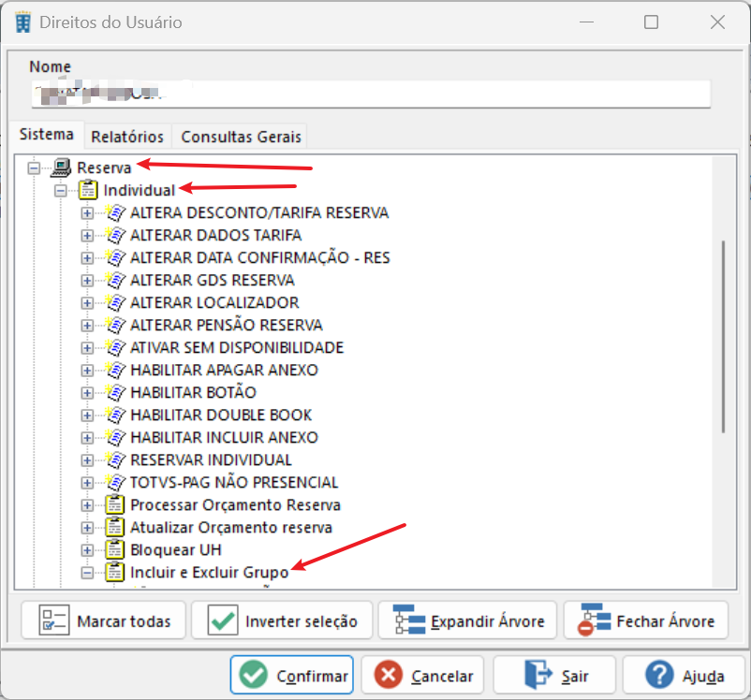
Task: Select HABILITAR BOTÃO text row
Action: click(193, 393)
